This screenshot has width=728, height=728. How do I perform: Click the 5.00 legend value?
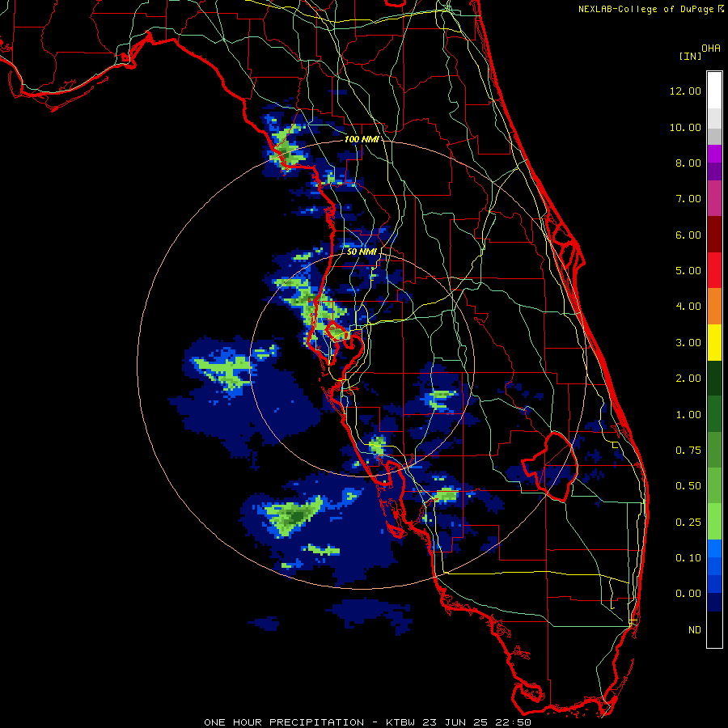(688, 271)
